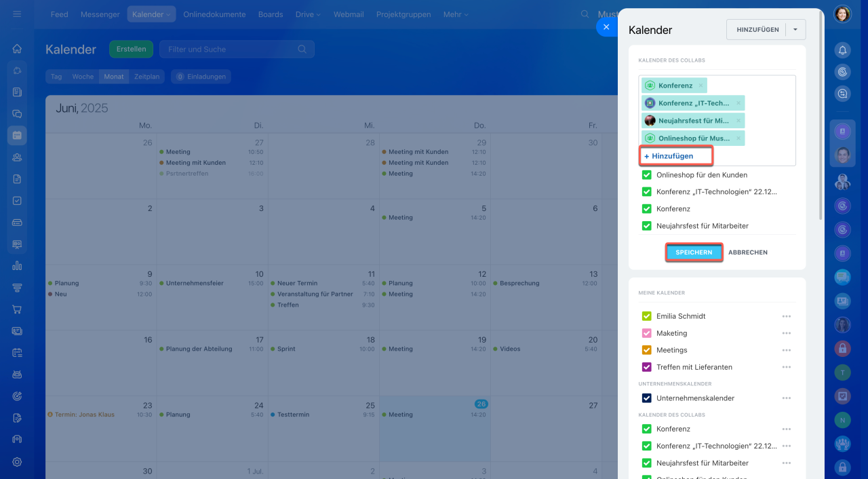Toggle the orange Meetings calendar checkbox
Image resolution: width=868 pixels, height=479 pixels.
coord(646,350)
